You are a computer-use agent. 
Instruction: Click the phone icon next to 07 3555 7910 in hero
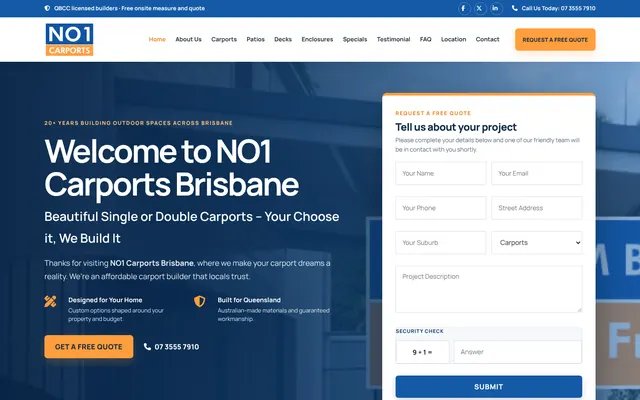pos(147,347)
